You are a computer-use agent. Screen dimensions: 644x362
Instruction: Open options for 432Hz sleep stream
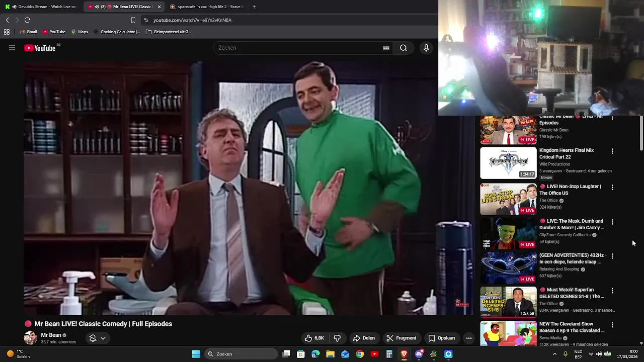click(x=612, y=256)
